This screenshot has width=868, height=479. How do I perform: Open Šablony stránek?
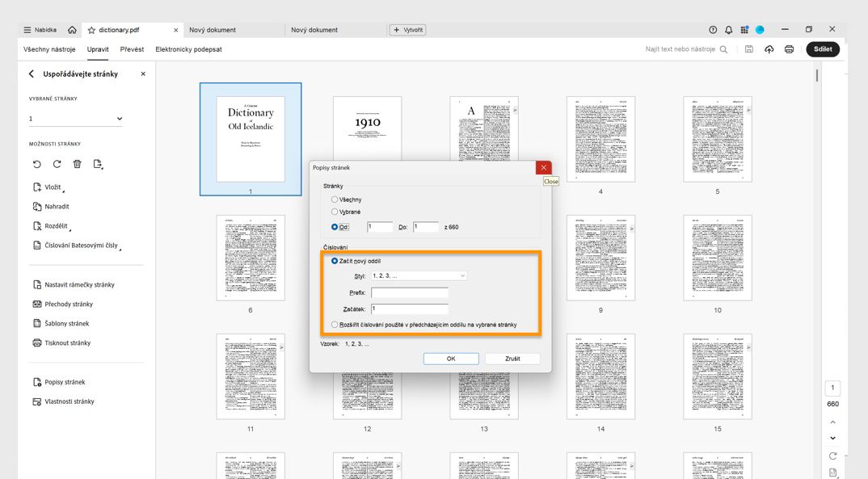pyautogui.click(x=61, y=323)
